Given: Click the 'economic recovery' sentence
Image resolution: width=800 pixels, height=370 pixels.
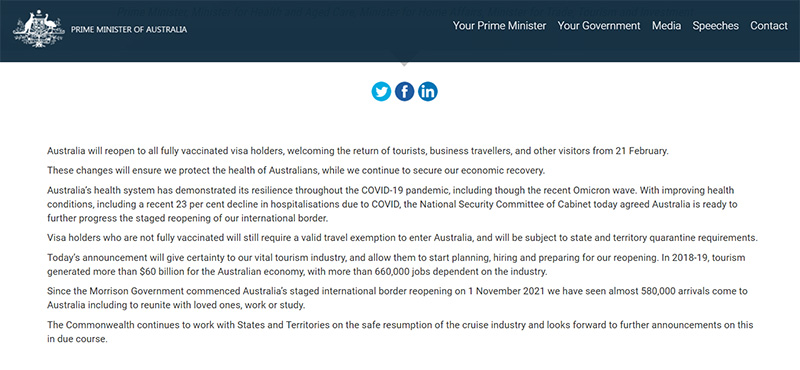Looking at the screenshot, I should (x=296, y=170).
